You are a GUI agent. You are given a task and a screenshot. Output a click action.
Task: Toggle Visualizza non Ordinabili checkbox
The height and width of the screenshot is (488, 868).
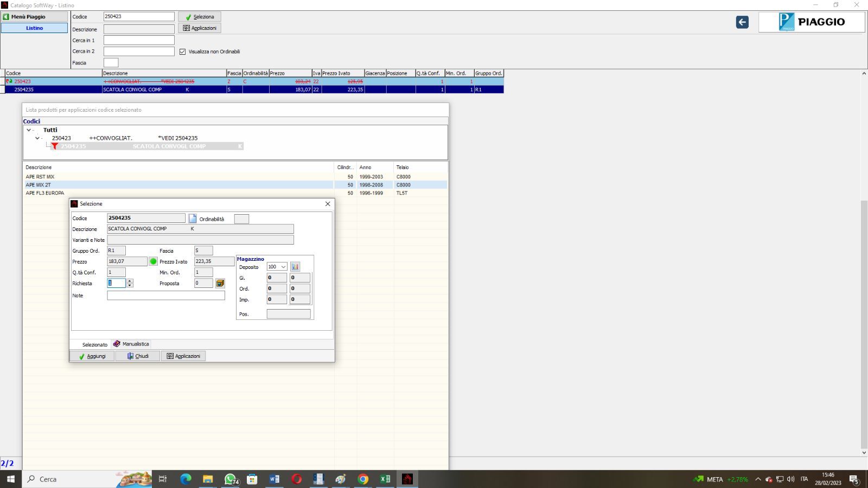(183, 52)
